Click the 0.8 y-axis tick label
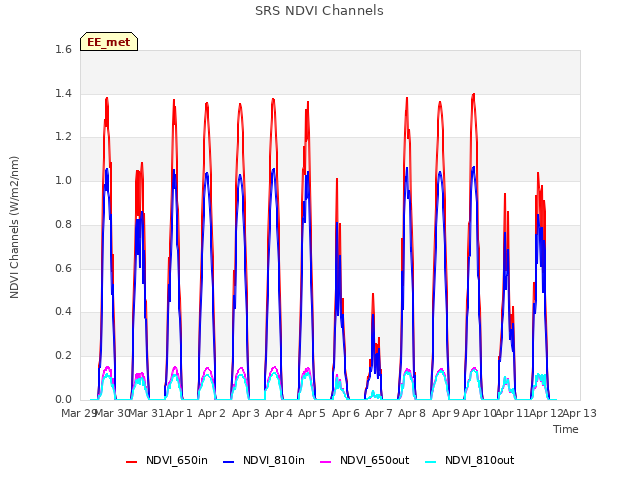This screenshot has height=480, width=640. [63, 224]
